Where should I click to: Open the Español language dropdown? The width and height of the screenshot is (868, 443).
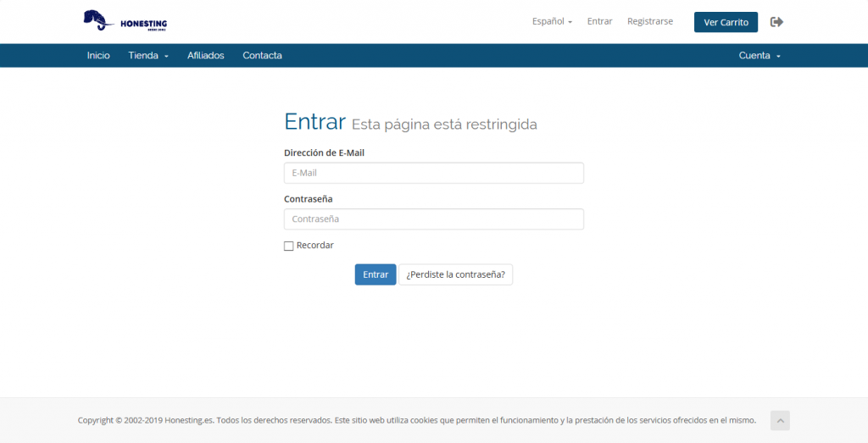point(552,21)
